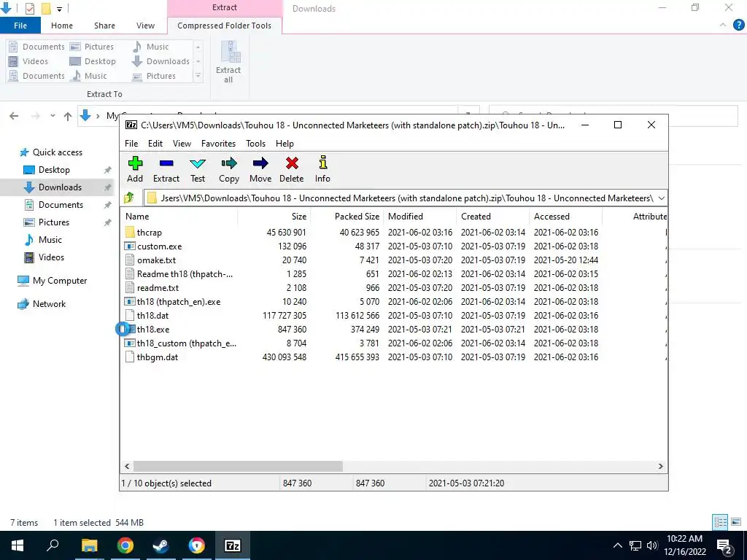Select omake.txt in the archive
Image resolution: width=747 pixels, height=560 pixels.
point(156,260)
